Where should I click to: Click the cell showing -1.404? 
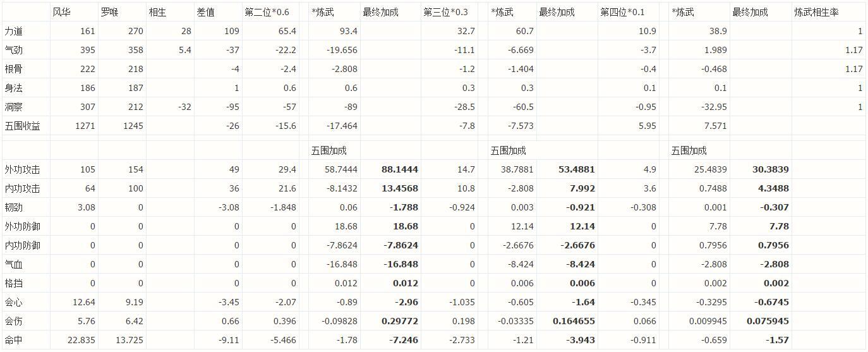tap(521, 69)
